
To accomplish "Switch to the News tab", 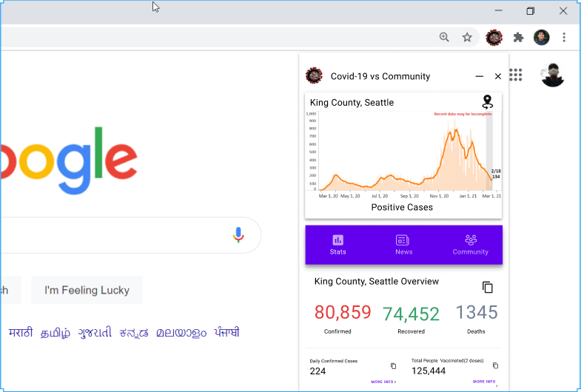I will click(x=403, y=245).
